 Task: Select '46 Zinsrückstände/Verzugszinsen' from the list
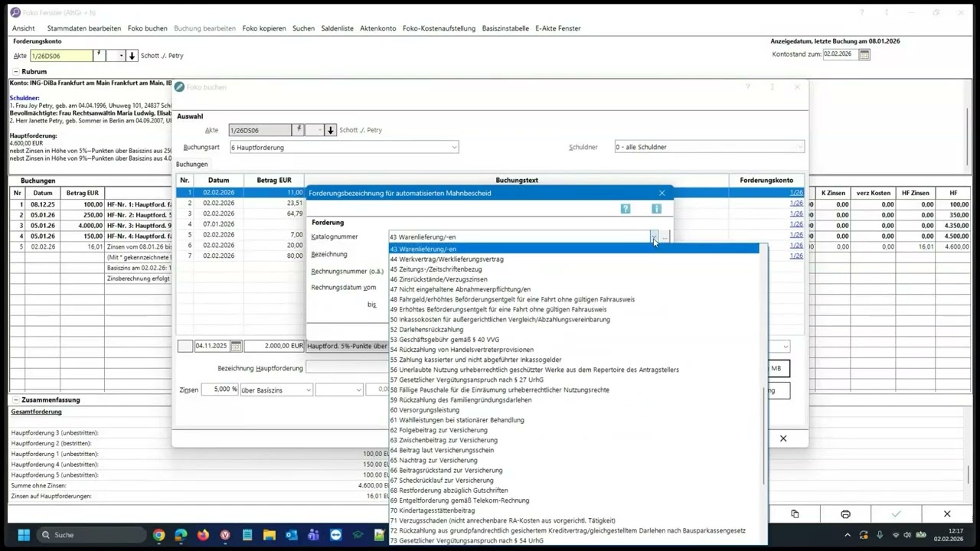tap(574, 279)
